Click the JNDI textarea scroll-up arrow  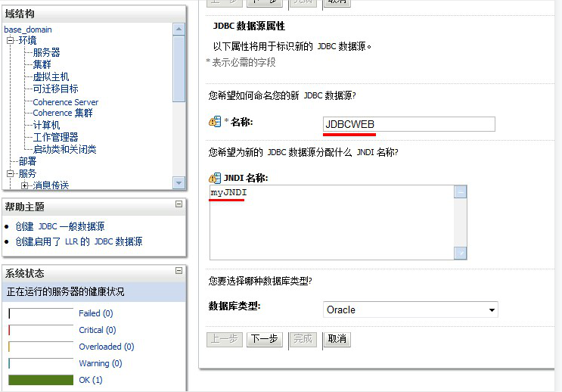click(x=461, y=192)
